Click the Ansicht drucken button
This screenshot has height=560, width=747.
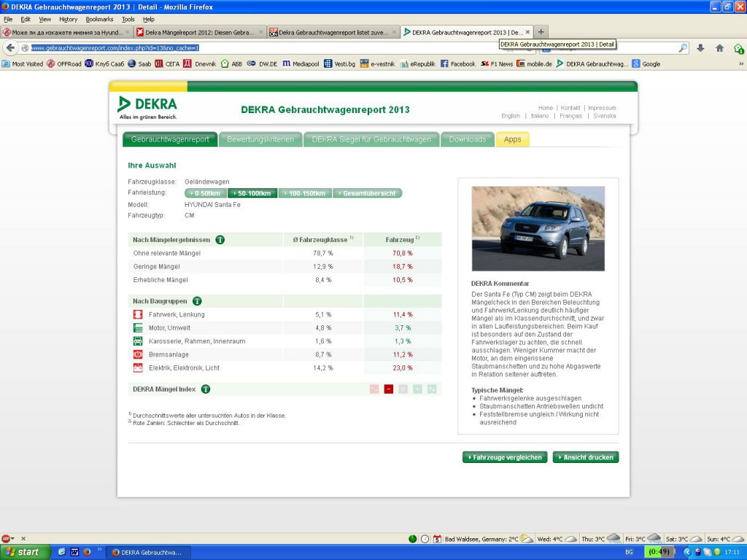point(586,457)
